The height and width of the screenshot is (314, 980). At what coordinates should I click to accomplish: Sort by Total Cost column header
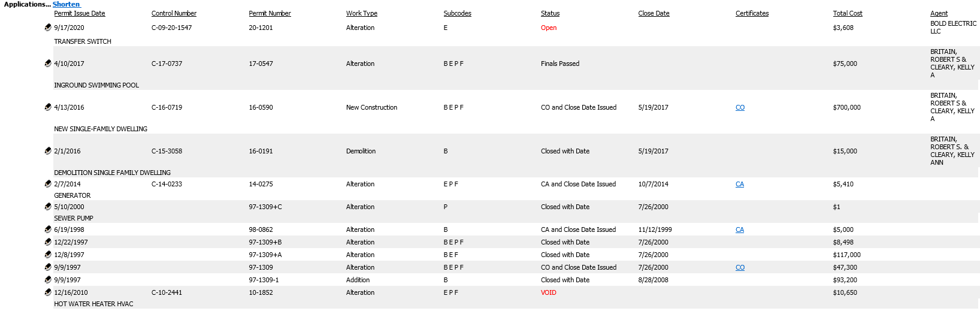(847, 13)
